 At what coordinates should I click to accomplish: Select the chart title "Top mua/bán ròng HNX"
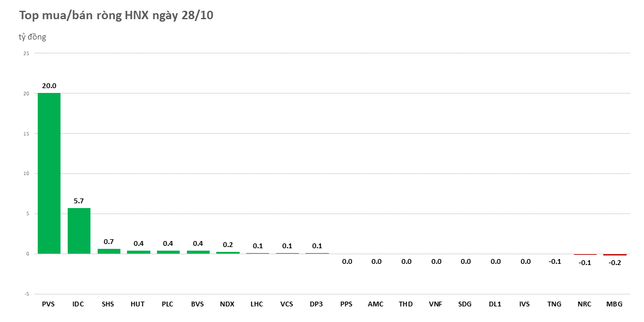click(116, 16)
